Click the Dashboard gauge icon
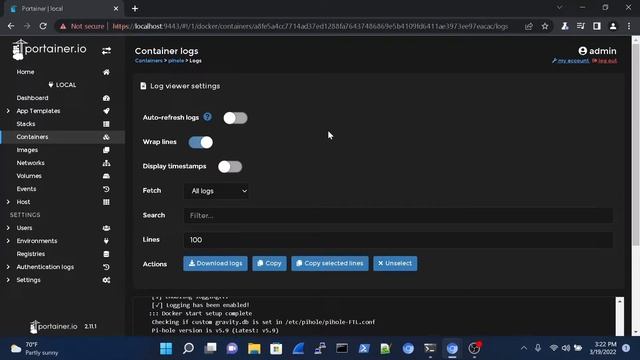640x360 pixels. (x=106, y=98)
